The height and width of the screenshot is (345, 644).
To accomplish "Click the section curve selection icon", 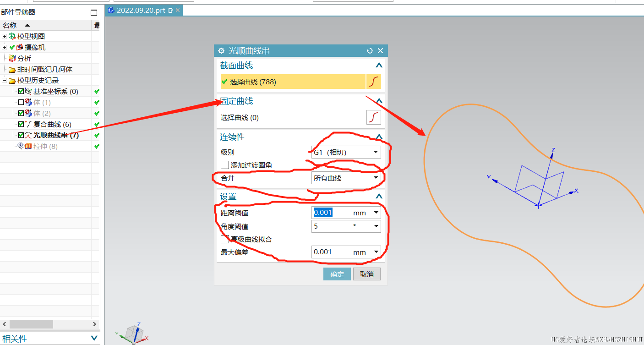I will [374, 82].
